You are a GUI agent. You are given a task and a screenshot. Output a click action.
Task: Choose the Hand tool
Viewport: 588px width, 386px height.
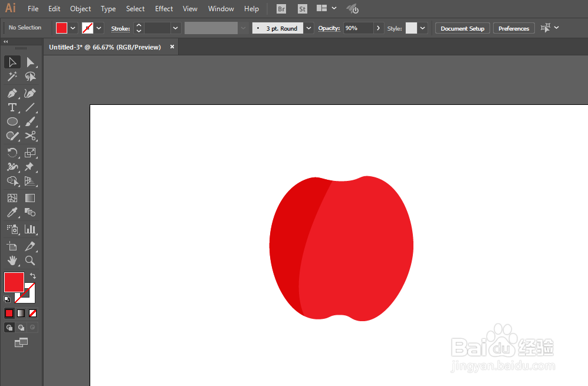[12, 260]
